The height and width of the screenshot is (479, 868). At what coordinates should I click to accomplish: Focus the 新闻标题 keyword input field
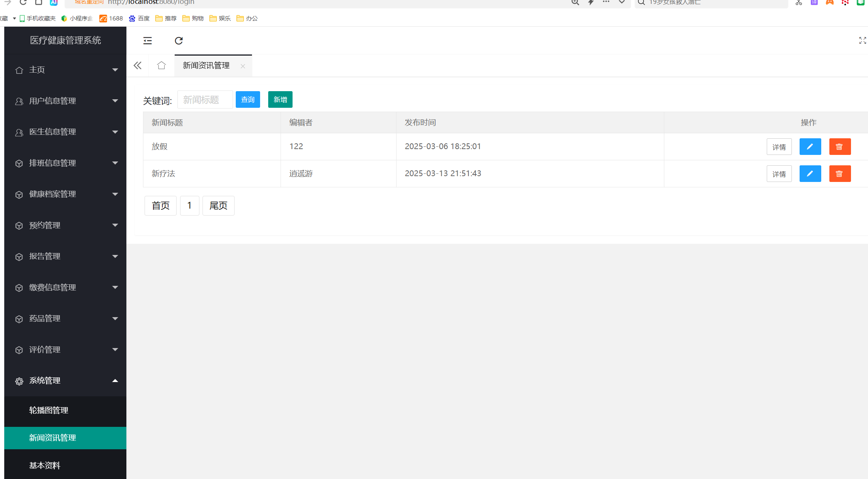coord(205,100)
